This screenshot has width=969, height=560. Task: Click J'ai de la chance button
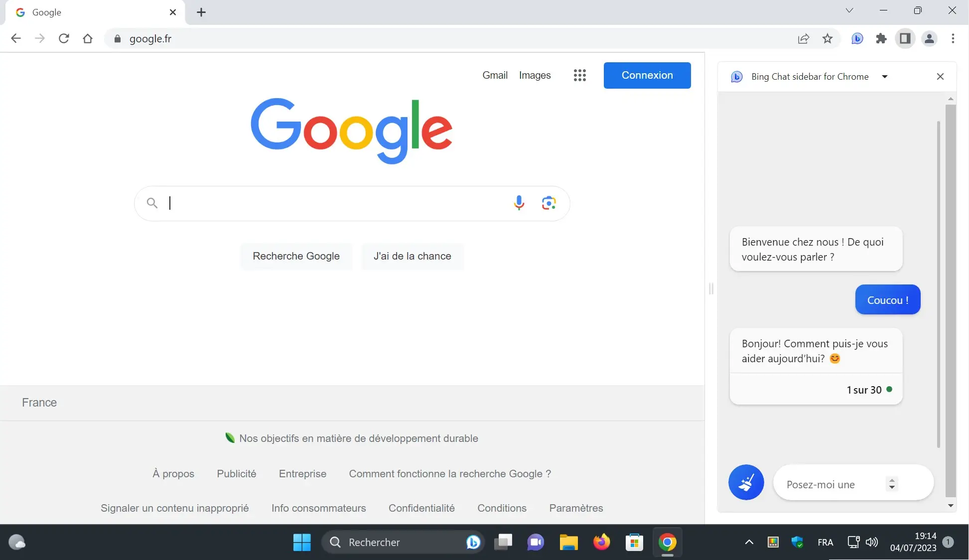point(413,256)
